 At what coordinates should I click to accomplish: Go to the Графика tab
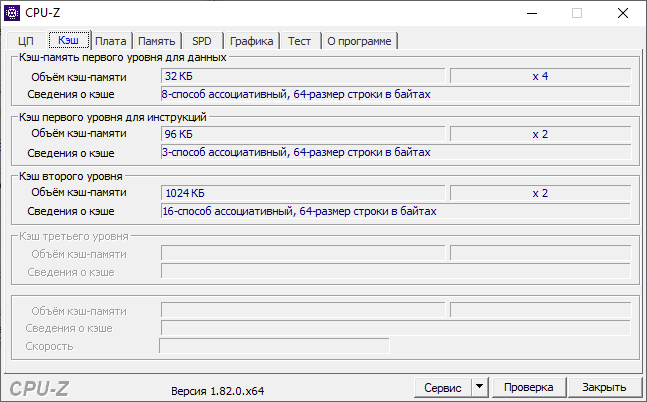pyautogui.click(x=251, y=41)
